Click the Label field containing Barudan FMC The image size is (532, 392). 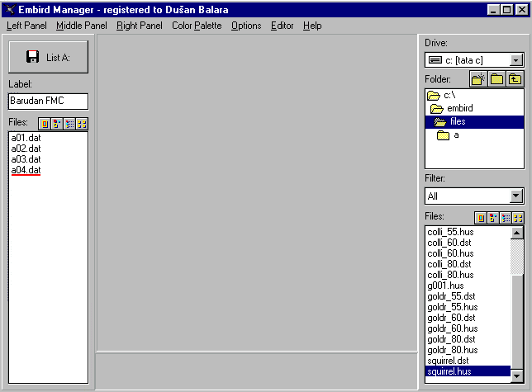(x=48, y=101)
